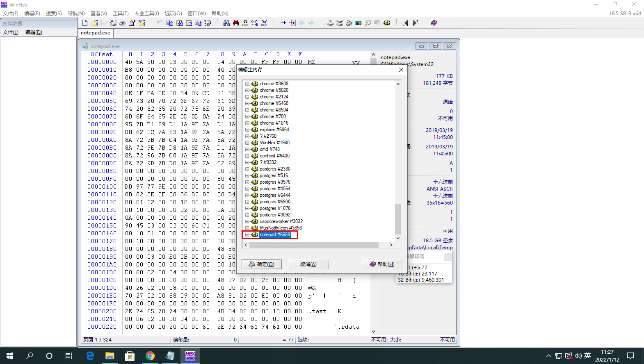The height and width of the screenshot is (364, 644).
Task: Click the Open disk toolbar icon
Action: (x=330, y=23)
